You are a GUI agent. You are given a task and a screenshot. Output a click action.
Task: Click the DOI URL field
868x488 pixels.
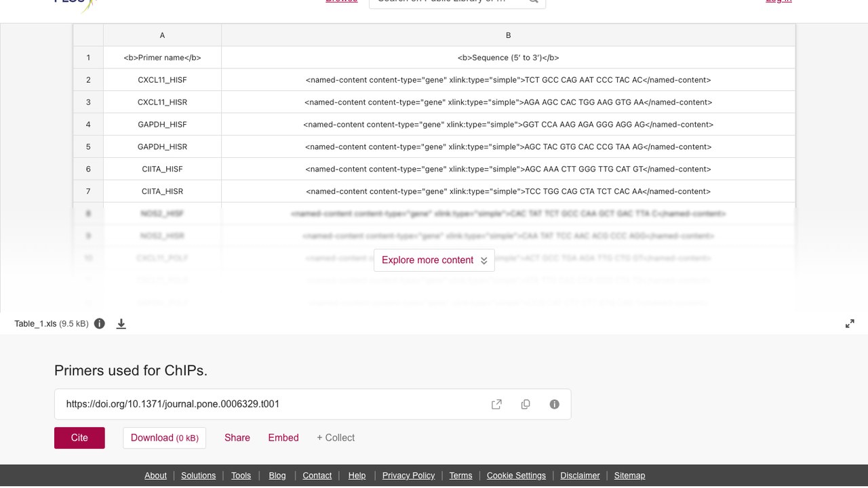coord(313,404)
